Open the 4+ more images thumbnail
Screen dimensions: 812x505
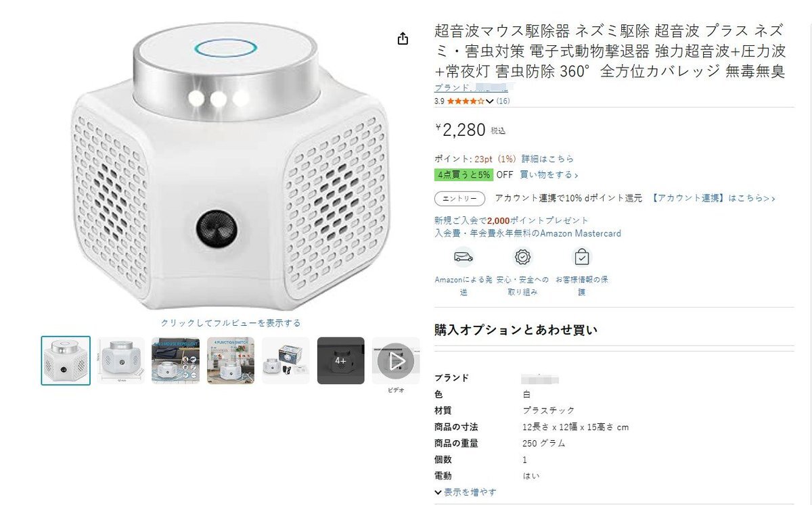point(341,361)
